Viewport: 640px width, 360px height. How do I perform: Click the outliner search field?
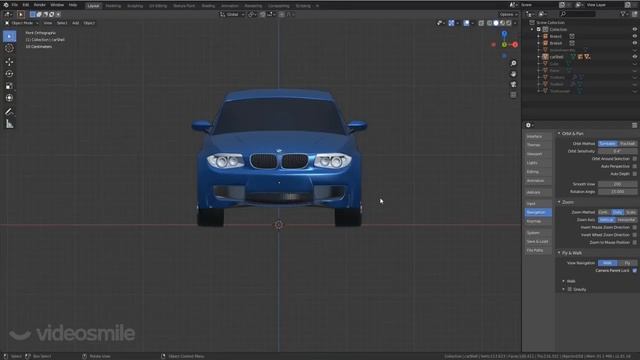578,14
